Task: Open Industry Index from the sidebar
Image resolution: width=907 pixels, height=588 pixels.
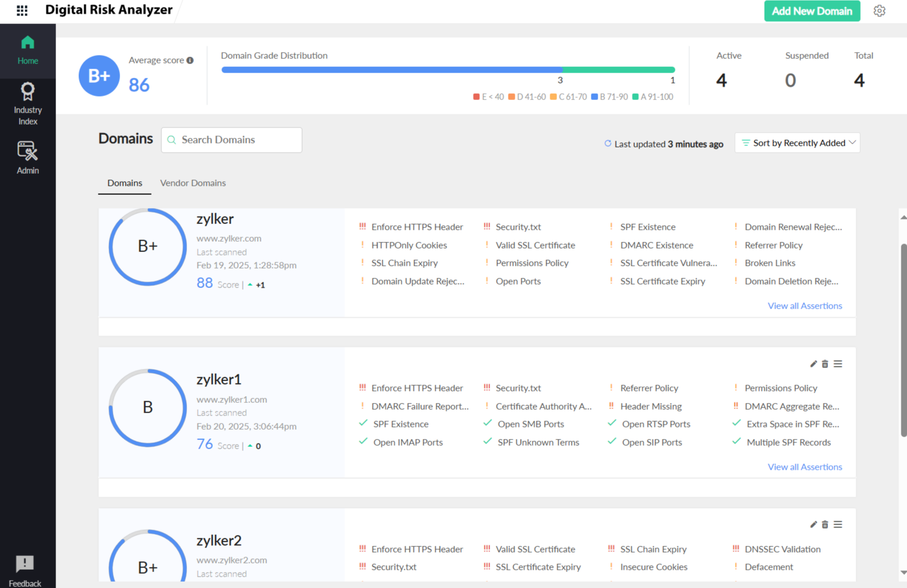Action: coord(27,103)
